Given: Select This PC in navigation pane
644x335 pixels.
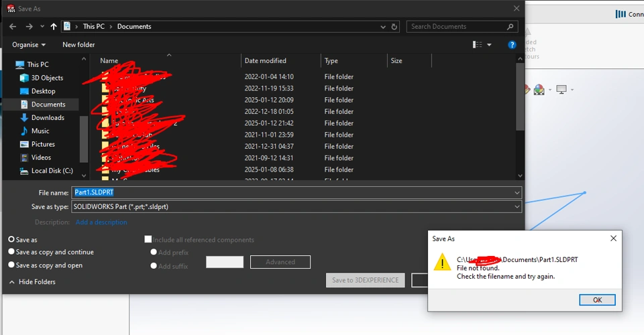Looking at the screenshot, I should pyautogui.click(x=38, y=64).
